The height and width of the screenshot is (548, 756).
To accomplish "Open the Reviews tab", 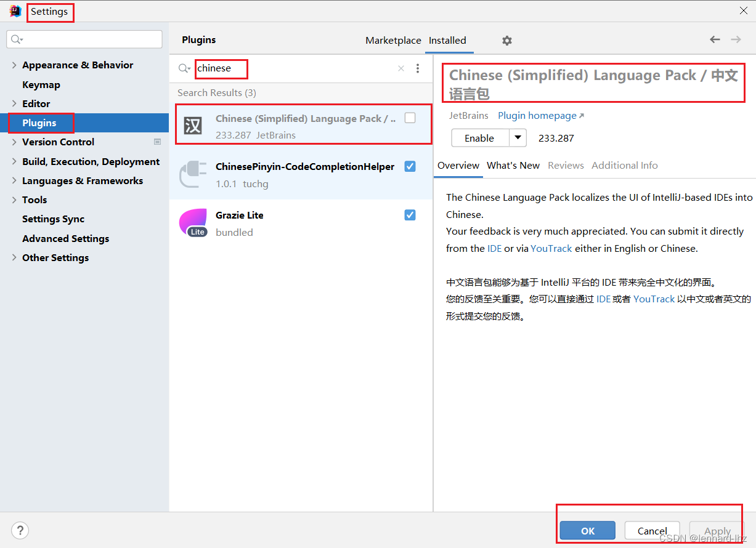I will click(x=566, y=165).
